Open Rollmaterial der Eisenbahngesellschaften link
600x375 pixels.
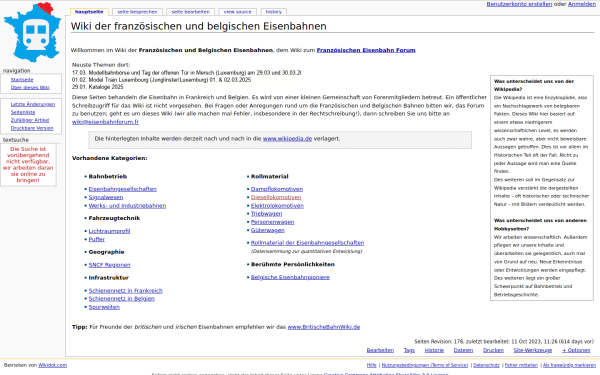coord(307,243)
